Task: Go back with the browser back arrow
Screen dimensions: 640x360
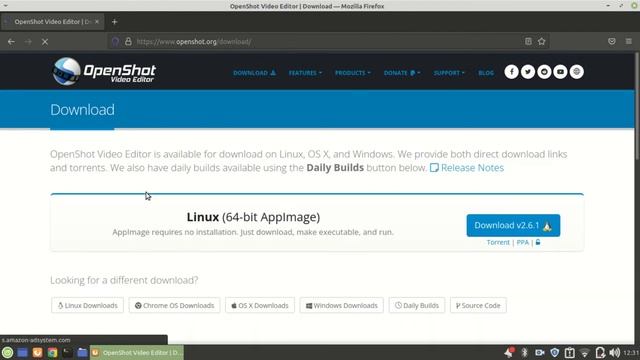Action: pyautogui.click(x=11, y=42)
